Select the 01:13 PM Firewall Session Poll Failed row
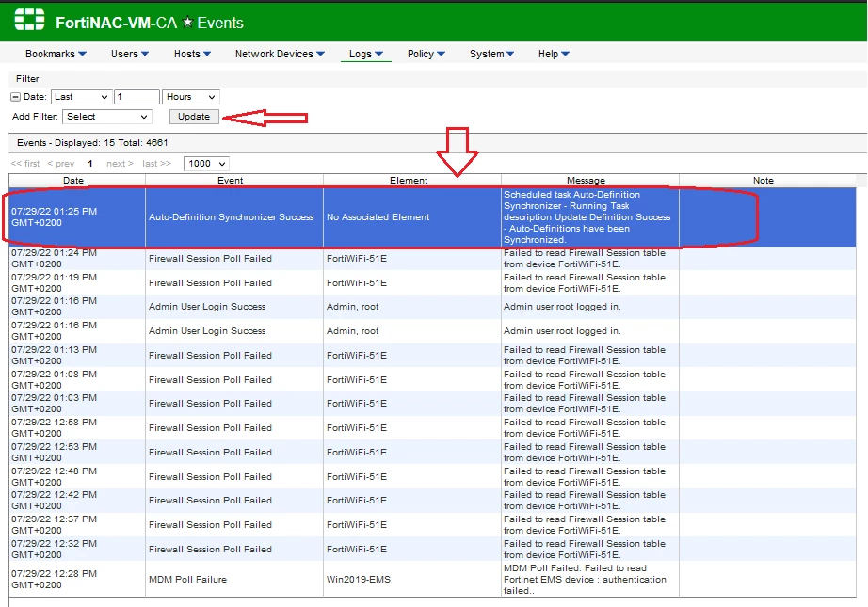Screen dimensions: 868x607 [432, 355]
